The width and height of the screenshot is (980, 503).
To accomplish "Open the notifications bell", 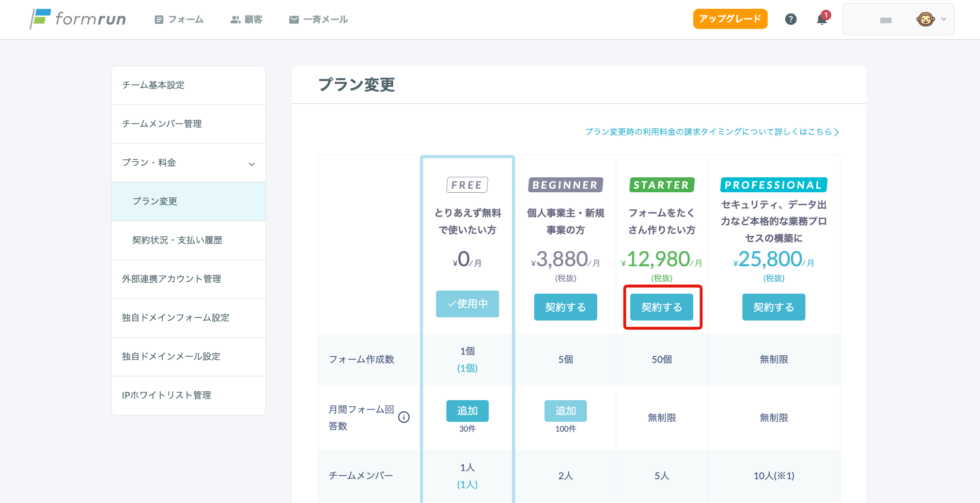I will pos(821,19).
